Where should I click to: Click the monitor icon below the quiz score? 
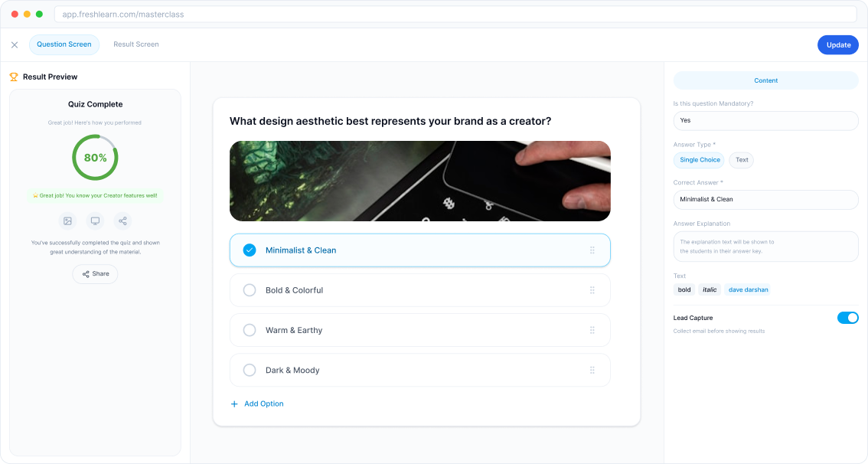[x=95, y=221]
